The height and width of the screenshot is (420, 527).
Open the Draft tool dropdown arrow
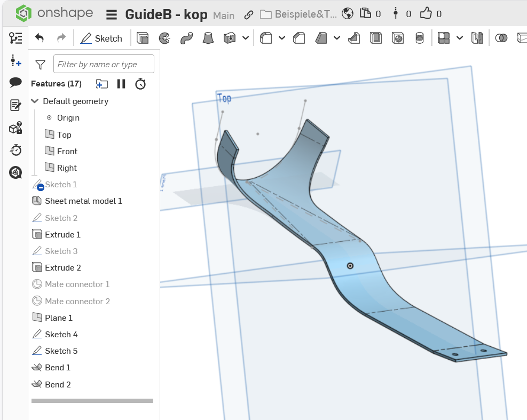tap(337, 38)
